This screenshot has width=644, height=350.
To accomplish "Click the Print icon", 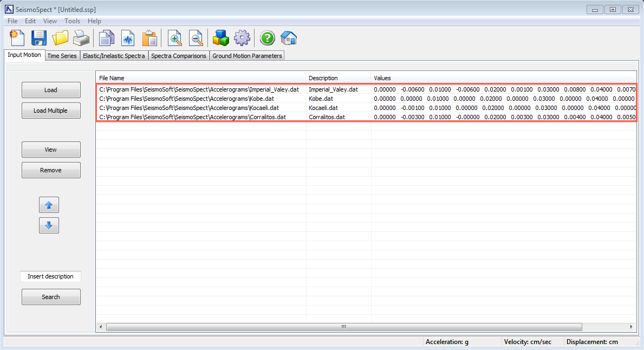I will [81, 38].
